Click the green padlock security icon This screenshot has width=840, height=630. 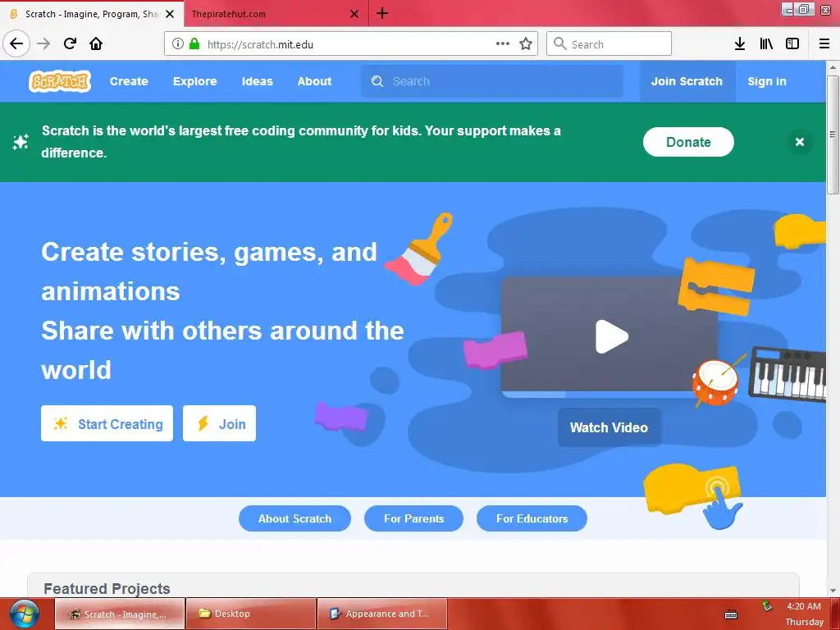coord(194,44)
